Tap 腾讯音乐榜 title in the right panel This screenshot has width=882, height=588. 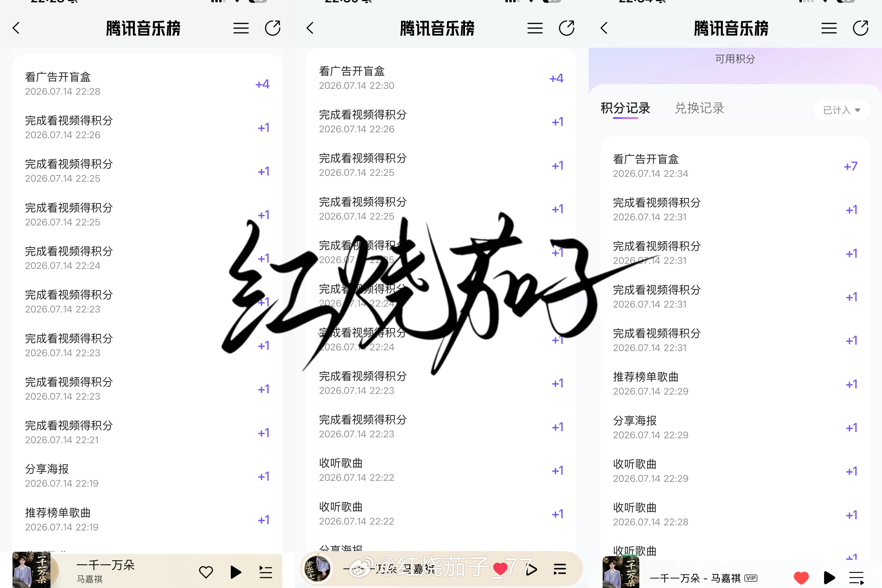[731, 28]
